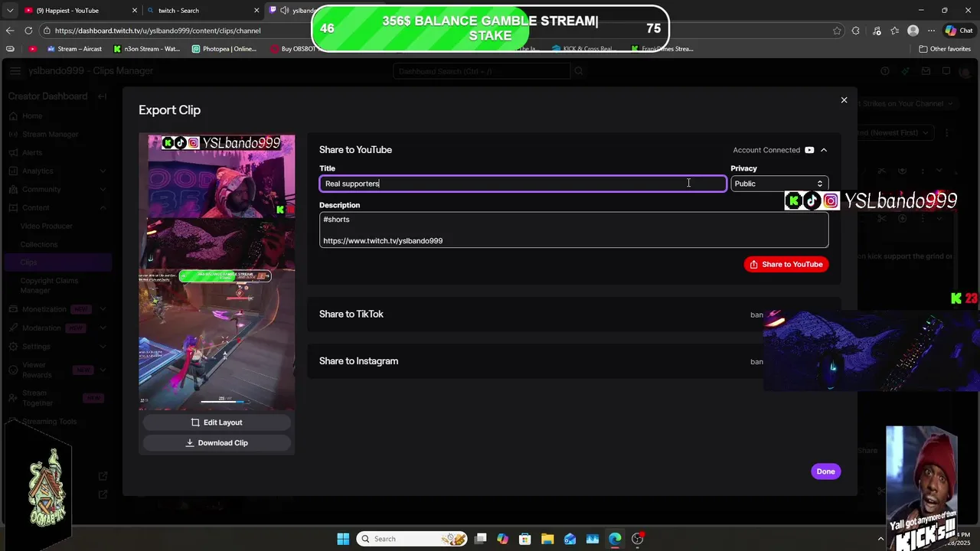Click the Done button
The height and width of the screenshot is (551, 980).
825,471
